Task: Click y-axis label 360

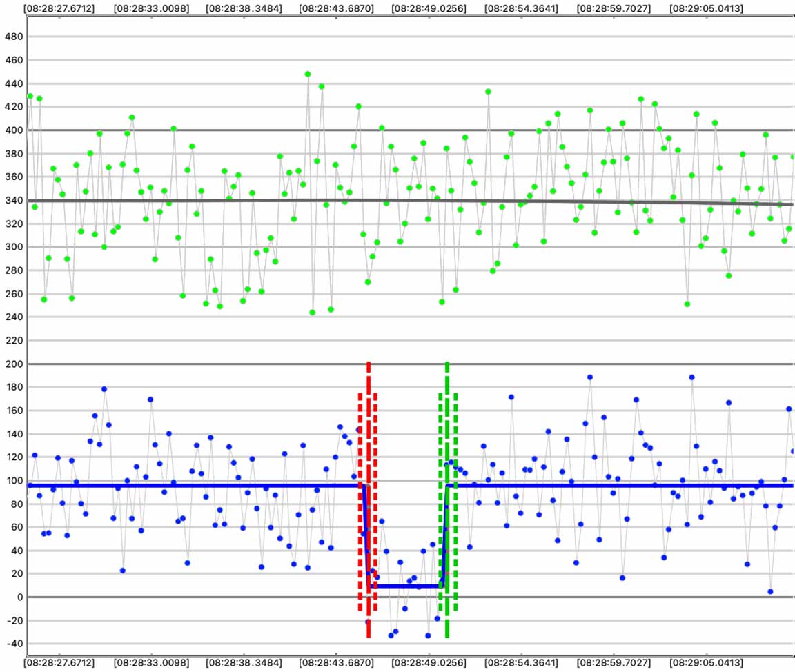Action: (14, 177)
